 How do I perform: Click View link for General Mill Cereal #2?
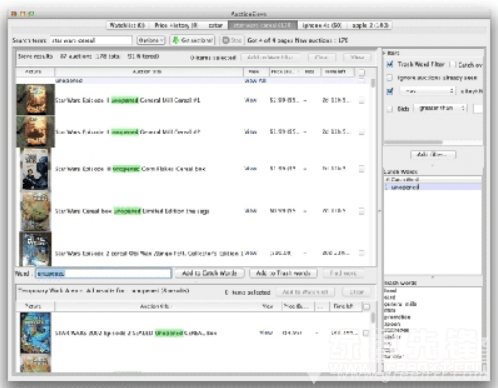251,132
